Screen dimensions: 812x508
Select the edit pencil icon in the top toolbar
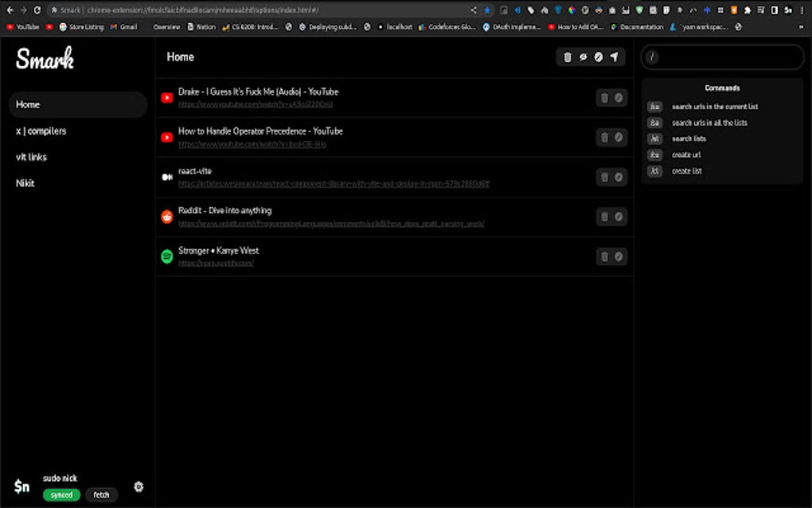pyautogui.click(x=599, y=57)
